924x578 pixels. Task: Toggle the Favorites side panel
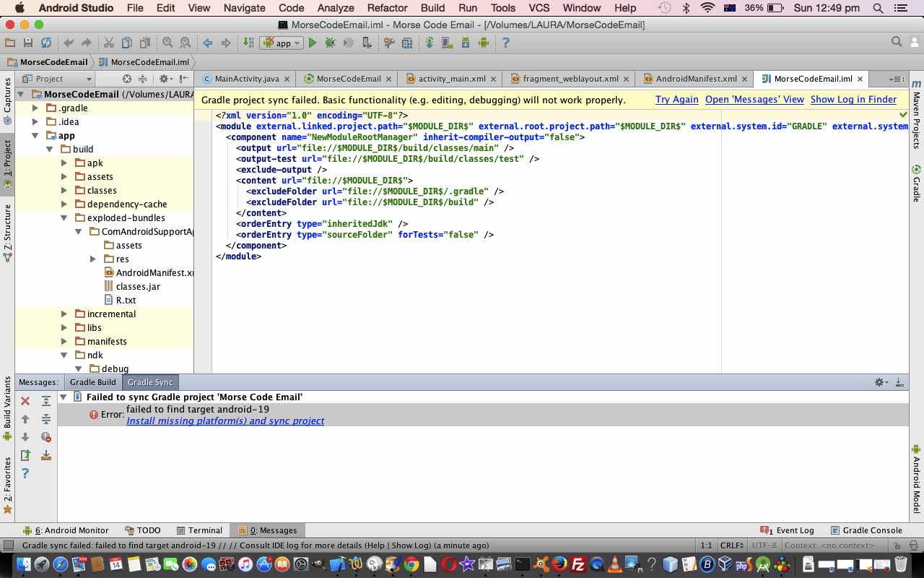coord(7,486)
